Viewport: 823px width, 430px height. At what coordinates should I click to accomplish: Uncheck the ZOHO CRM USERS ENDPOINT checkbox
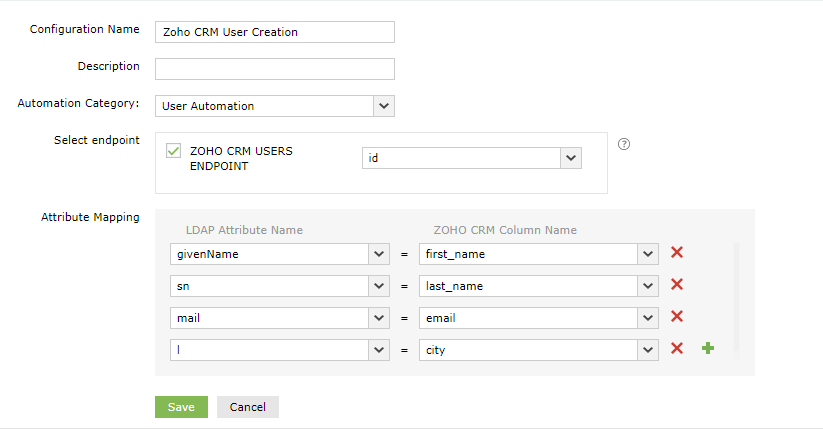click(x=174, y=152)
